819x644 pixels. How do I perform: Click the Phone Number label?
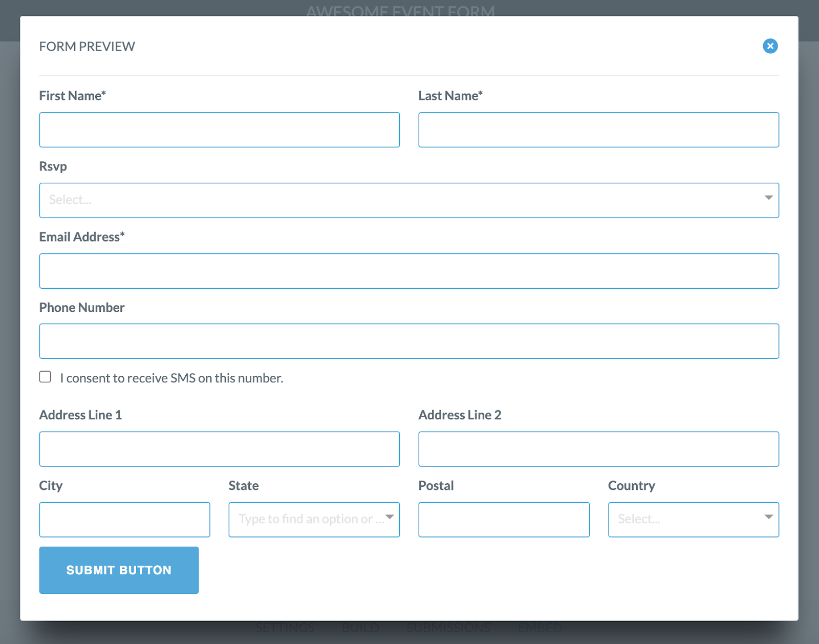pyautogui.click(x=82, y=308)
